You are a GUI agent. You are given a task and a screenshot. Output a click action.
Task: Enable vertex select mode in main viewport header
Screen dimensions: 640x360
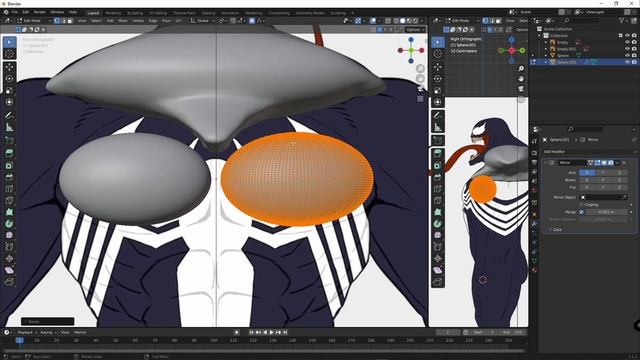click(x=57, y=20)
